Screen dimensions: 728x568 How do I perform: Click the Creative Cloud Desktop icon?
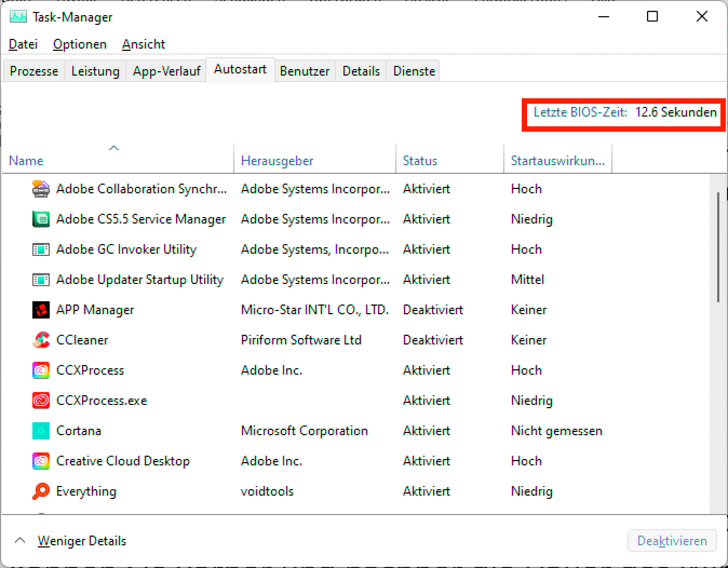pyautogui.click(x=41, y=461)
